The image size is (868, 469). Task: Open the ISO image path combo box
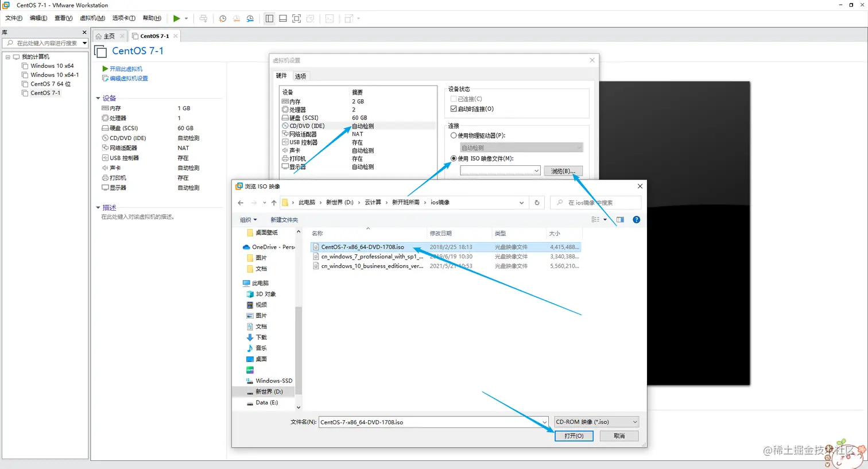coord(500,170)
